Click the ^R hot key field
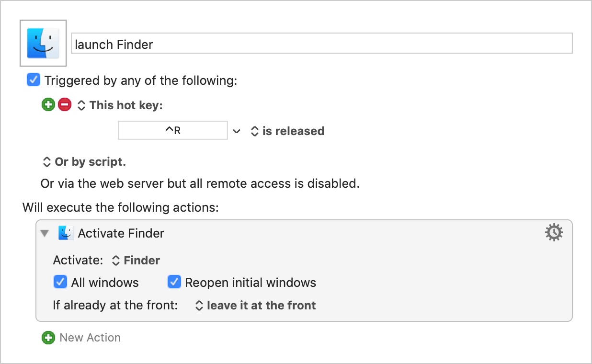 pos(173,130)
